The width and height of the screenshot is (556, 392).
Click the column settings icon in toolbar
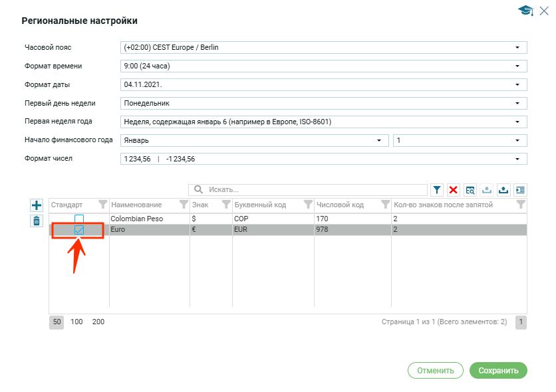(520, 190)
